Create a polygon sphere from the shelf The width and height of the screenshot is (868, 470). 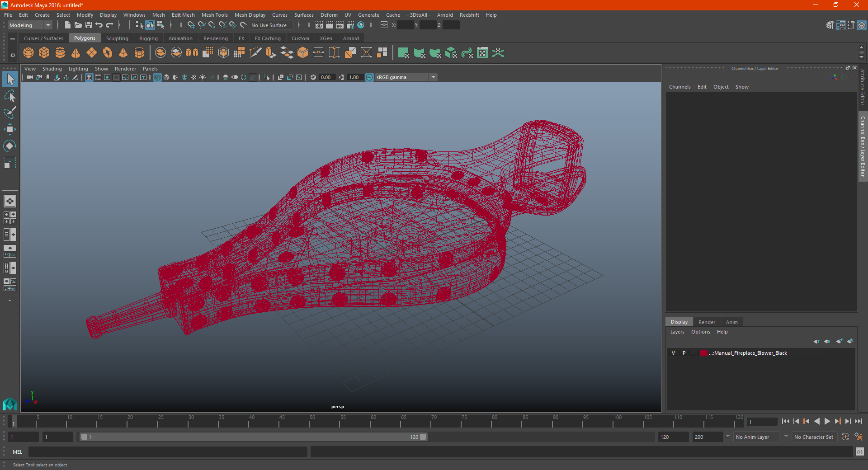coord(28,53)
